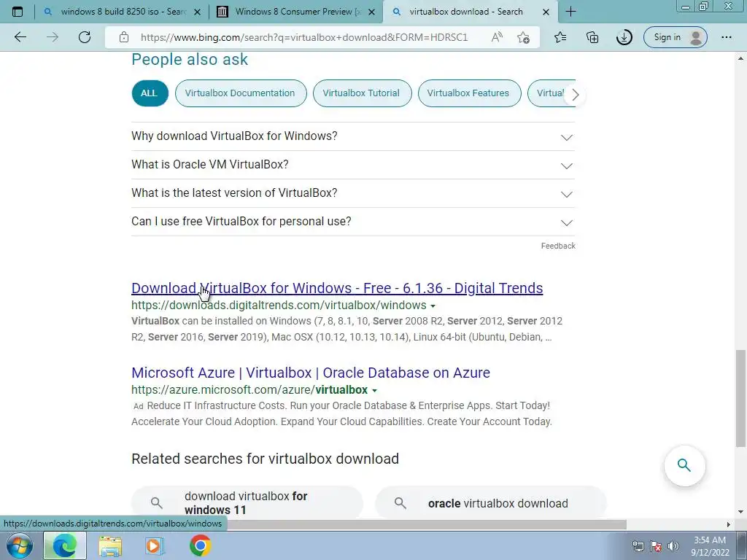Click the floating search magnifier button

pyautogui.click(x=684, y=465)
